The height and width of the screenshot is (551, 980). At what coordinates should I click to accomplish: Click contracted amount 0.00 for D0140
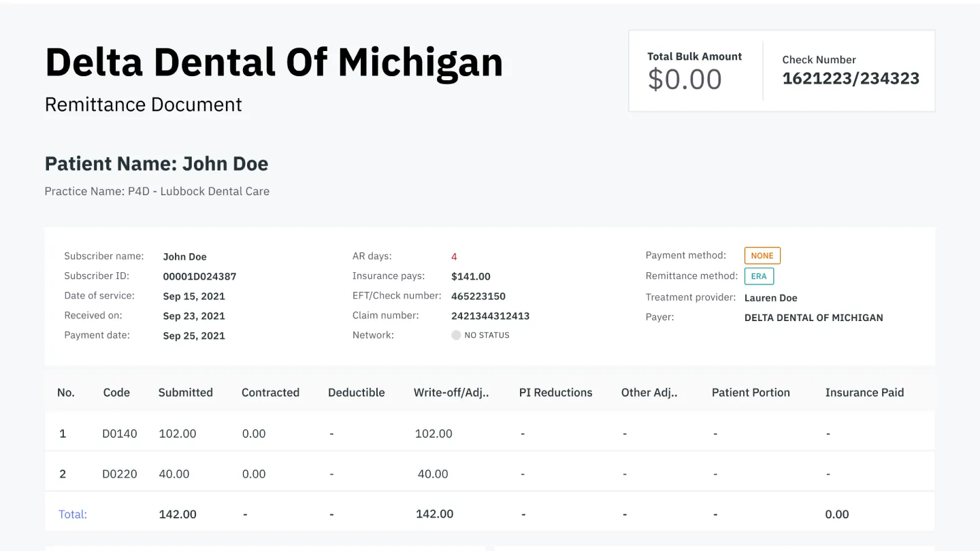(254, 433)
